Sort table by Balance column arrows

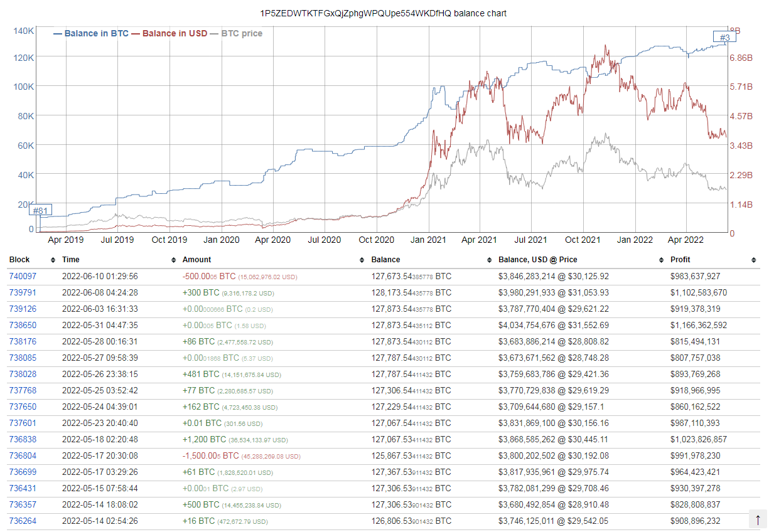[x=490, y=260]
